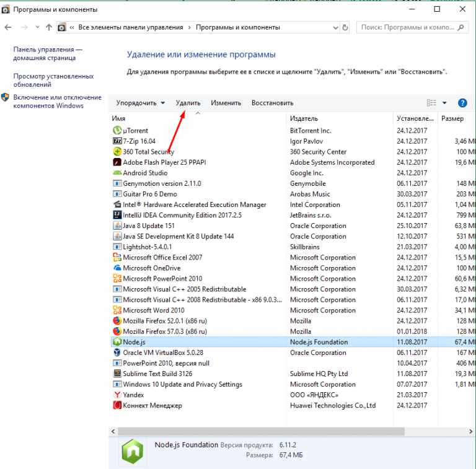Go back with the left arrow
The height and width of the screenshot is (469, 476).
(x=8, y=27)
